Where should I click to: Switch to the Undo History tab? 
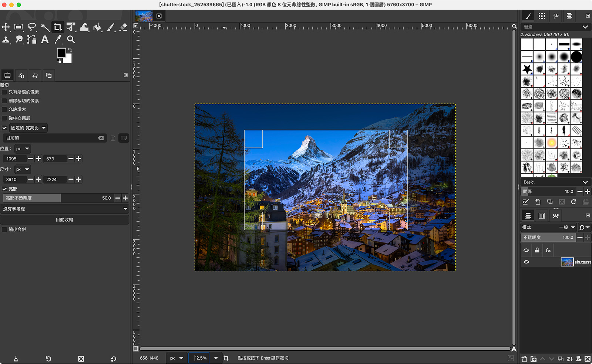pos(35,75)
